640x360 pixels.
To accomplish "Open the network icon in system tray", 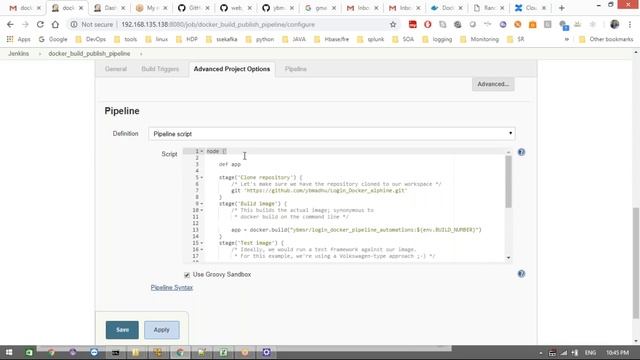I will [564, 352].
